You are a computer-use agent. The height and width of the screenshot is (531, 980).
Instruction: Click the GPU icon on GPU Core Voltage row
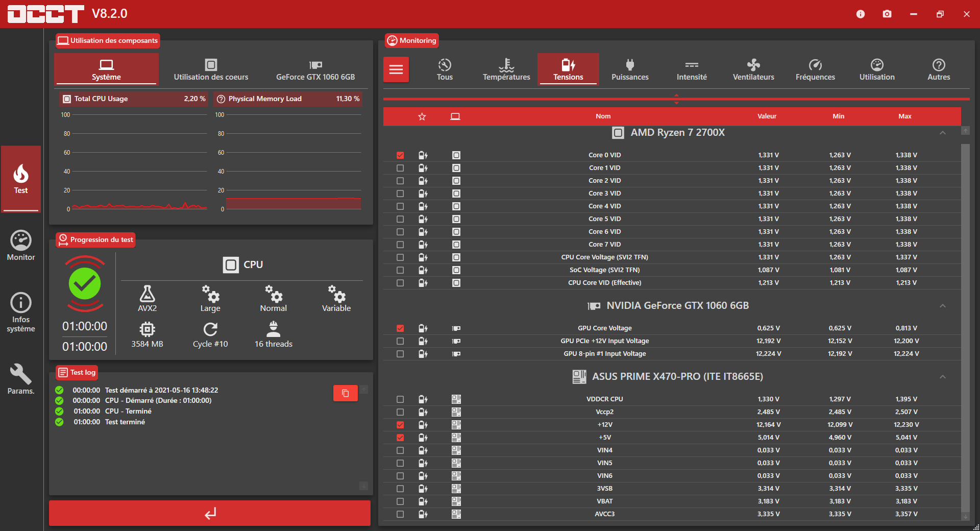pos(456,328)
